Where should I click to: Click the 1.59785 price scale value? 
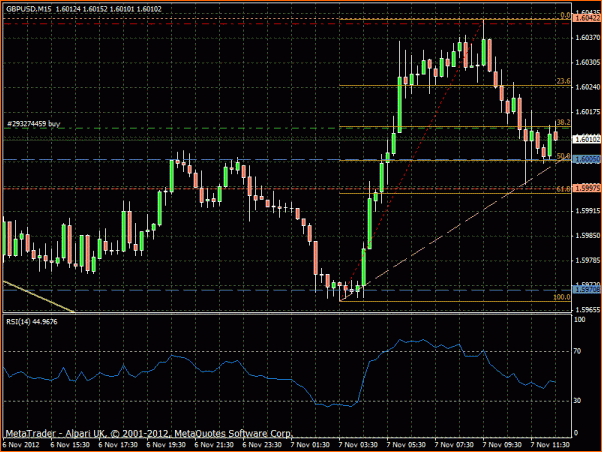587,260
